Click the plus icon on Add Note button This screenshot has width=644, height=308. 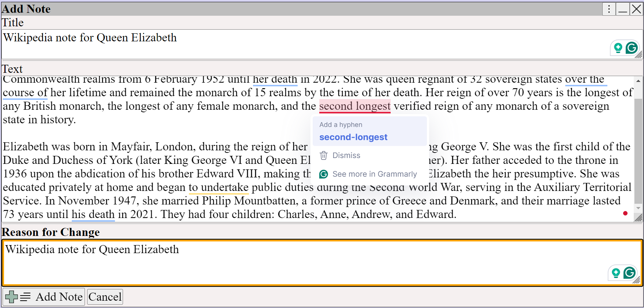(x=11, y=297)
